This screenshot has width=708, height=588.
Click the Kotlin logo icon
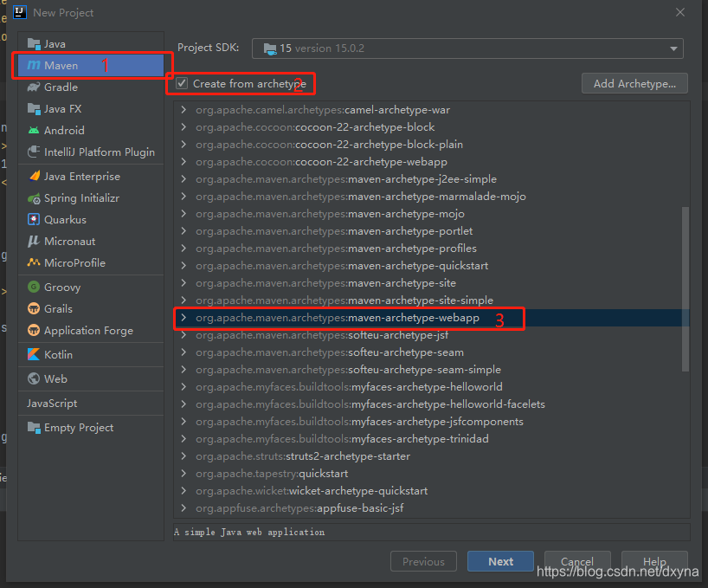pyautogui.click(x=34, y=354)
